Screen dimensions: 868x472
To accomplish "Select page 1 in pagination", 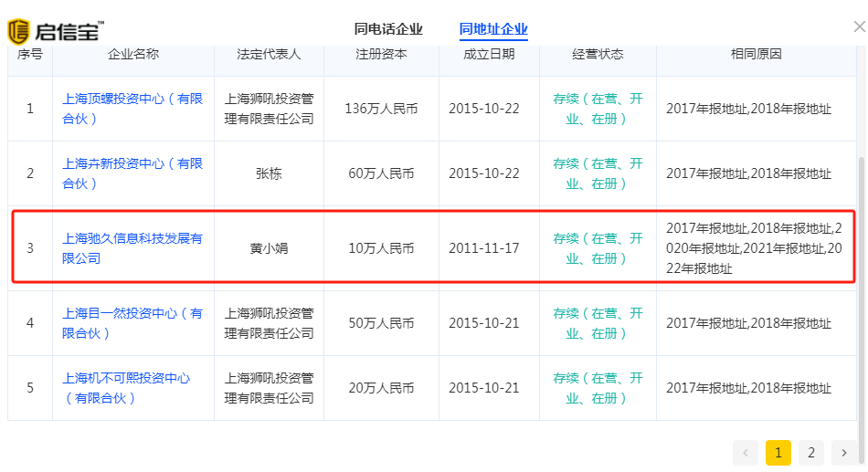I will pos(778,453).
